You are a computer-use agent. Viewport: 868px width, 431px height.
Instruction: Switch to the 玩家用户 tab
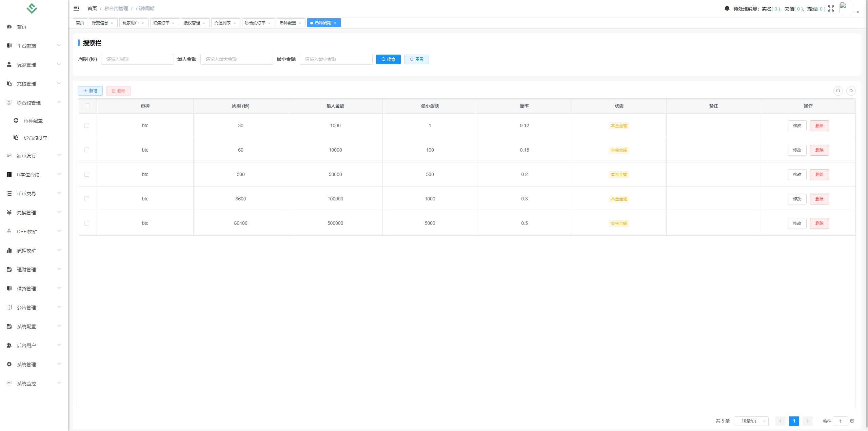(x=134, y=23)
